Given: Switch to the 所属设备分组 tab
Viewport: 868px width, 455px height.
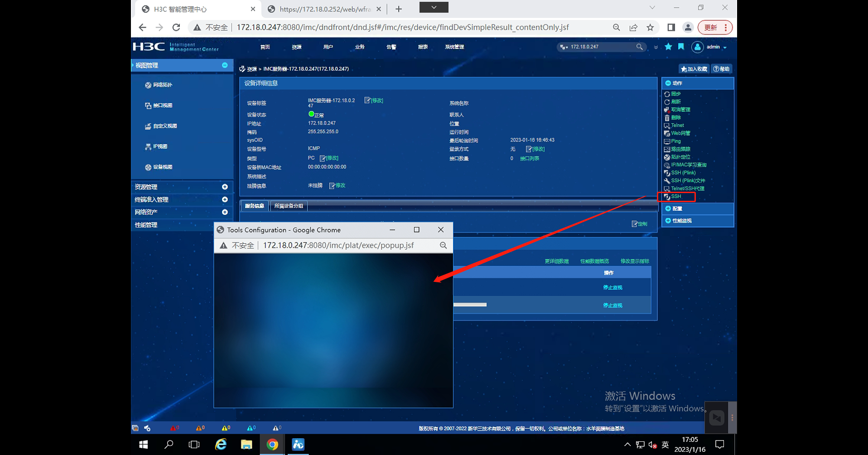Looking at the screenshot, I should [289, 206].
